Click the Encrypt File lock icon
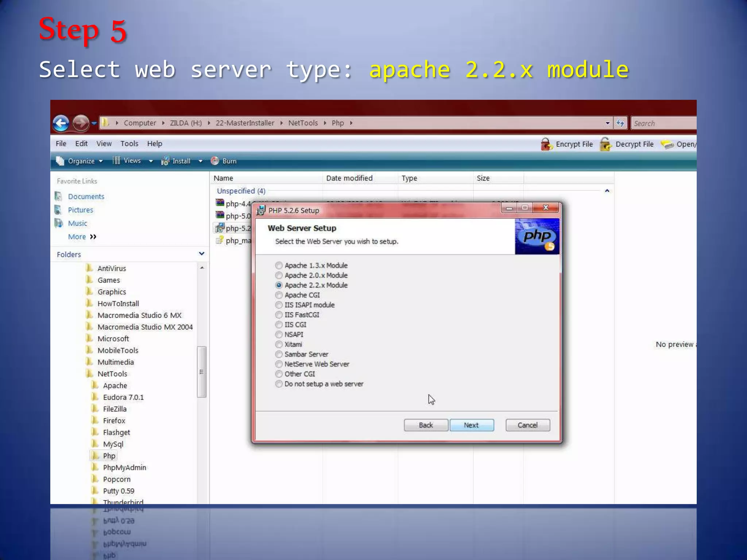747x560 pixels. pyautogui.click(x=546, y=144)
